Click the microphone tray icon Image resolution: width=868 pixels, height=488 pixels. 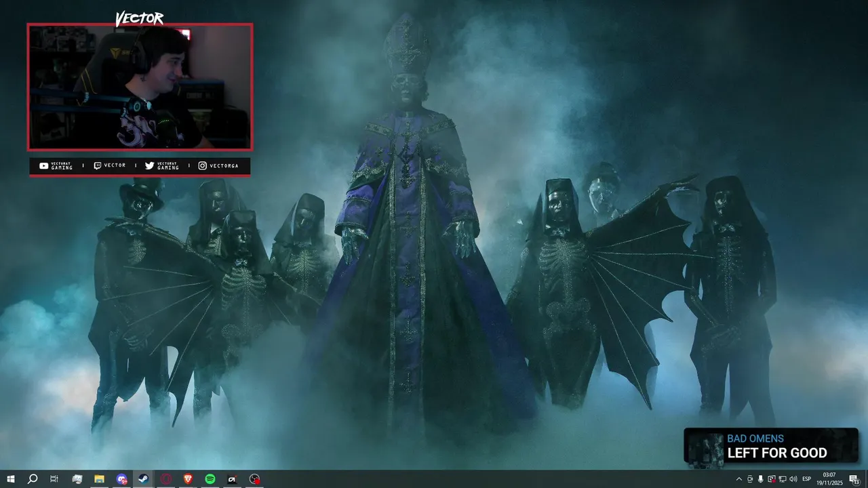coord(761,479)
